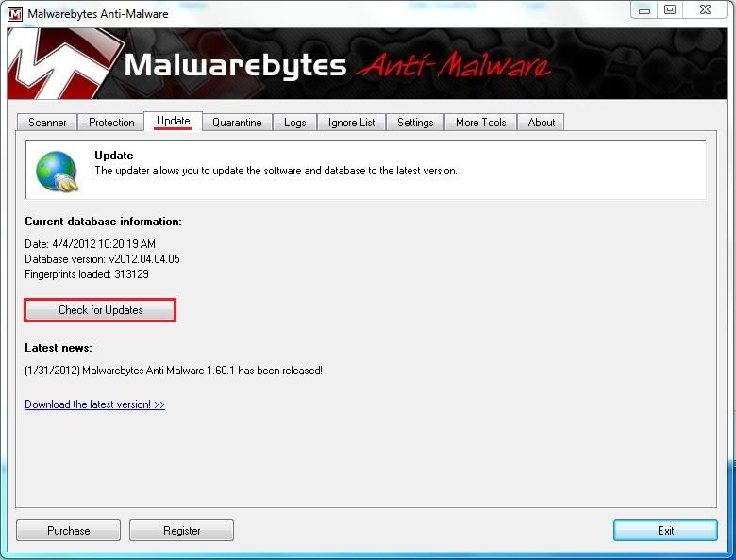
Task: Click the Malwarebytes title bar app icon
Action: point(15,13)
